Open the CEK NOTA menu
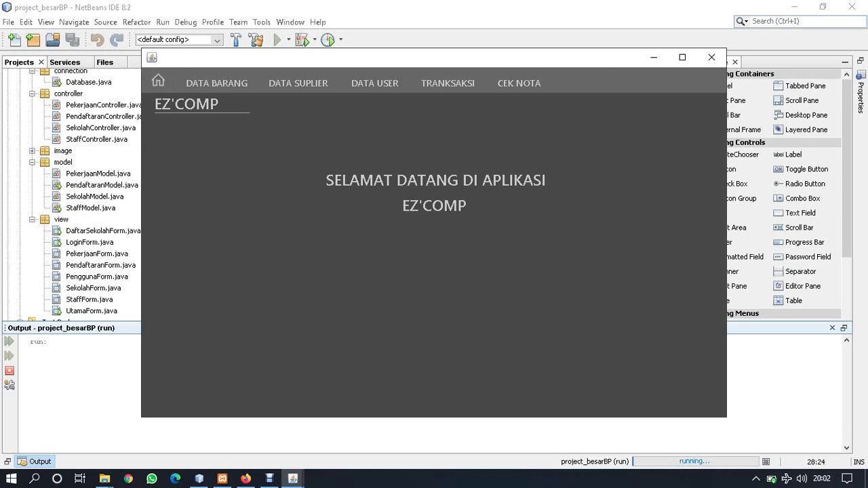868x488 pixels. point(519,83)
